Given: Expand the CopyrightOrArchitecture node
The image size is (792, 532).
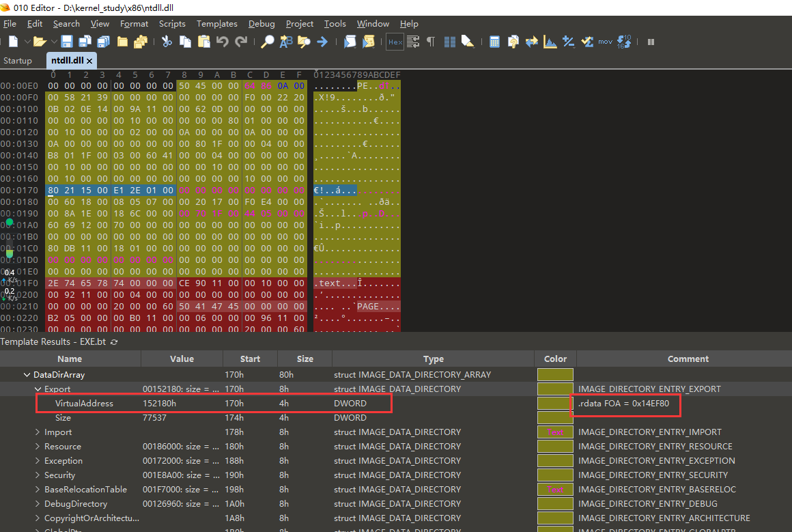Looking at the screenshot, I should [38, 518].
